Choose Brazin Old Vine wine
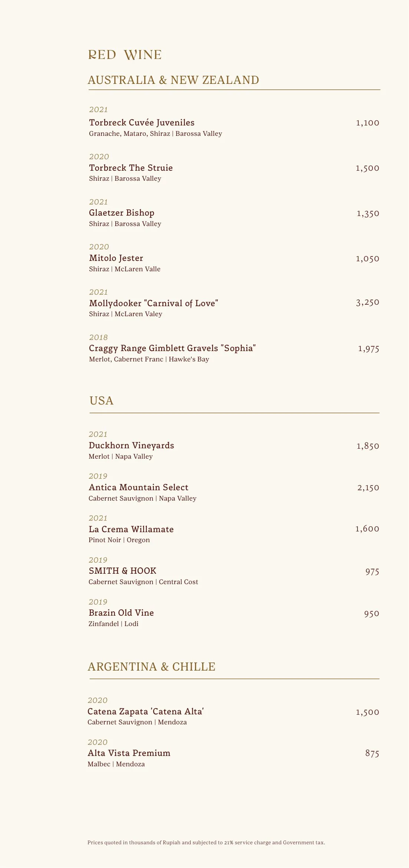This screenshot has width=409, height=868. [x=121, y=613]
